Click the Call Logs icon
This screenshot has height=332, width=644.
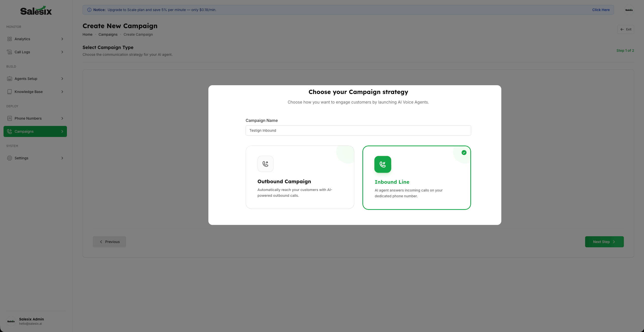(10, 52)
